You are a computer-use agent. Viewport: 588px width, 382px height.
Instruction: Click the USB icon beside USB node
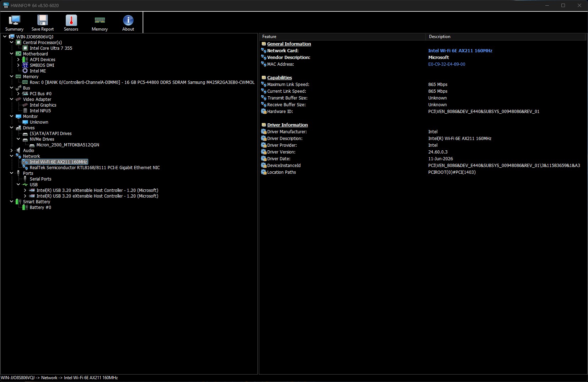pyautogui.click(x=25, y=184)
